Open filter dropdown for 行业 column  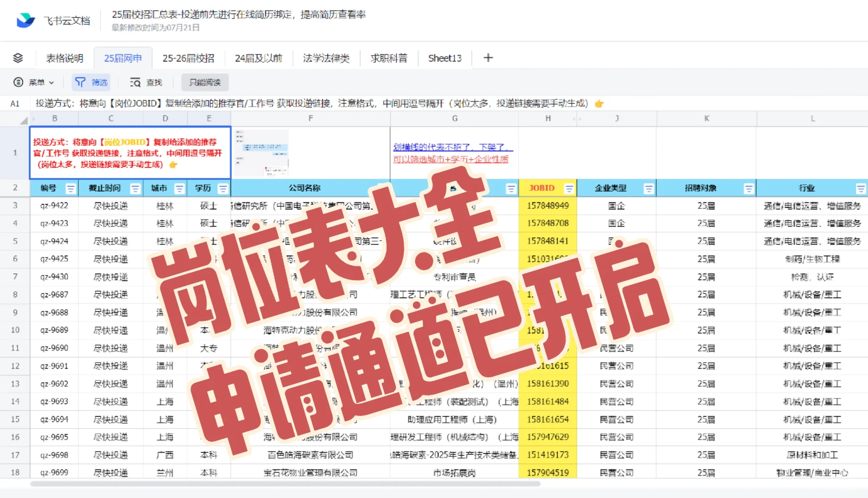tap(860, 189)
